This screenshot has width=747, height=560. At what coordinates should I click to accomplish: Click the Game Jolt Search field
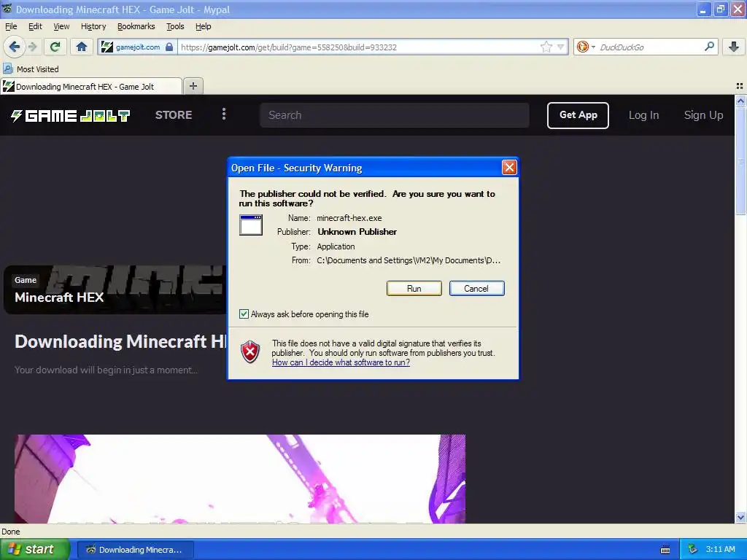pos(395,115)
